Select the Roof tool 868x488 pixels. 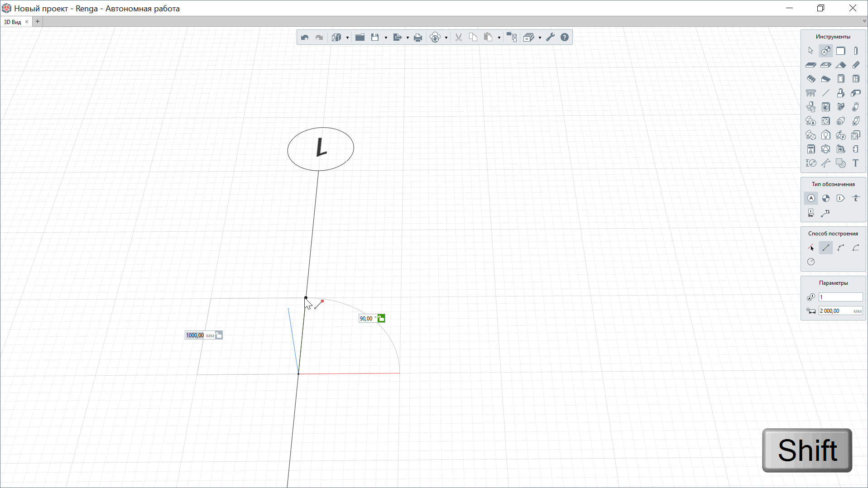841,65
